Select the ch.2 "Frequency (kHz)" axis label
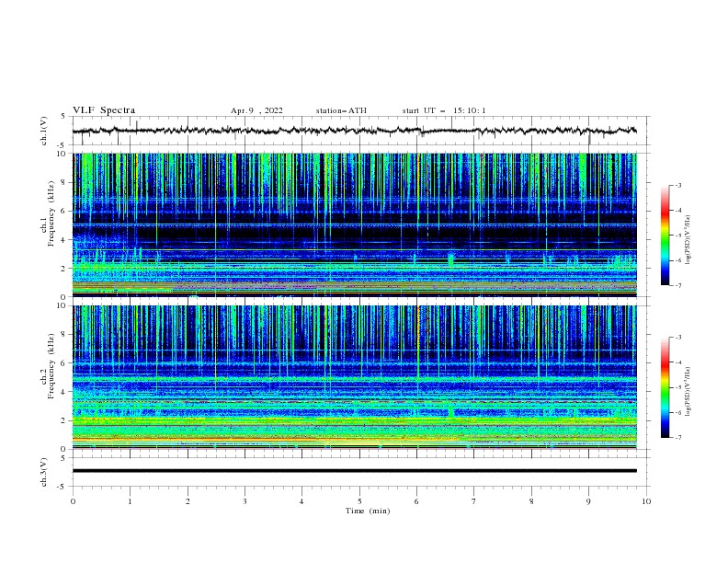The width and height of the screenshot is (728, 563). (51, 366)
